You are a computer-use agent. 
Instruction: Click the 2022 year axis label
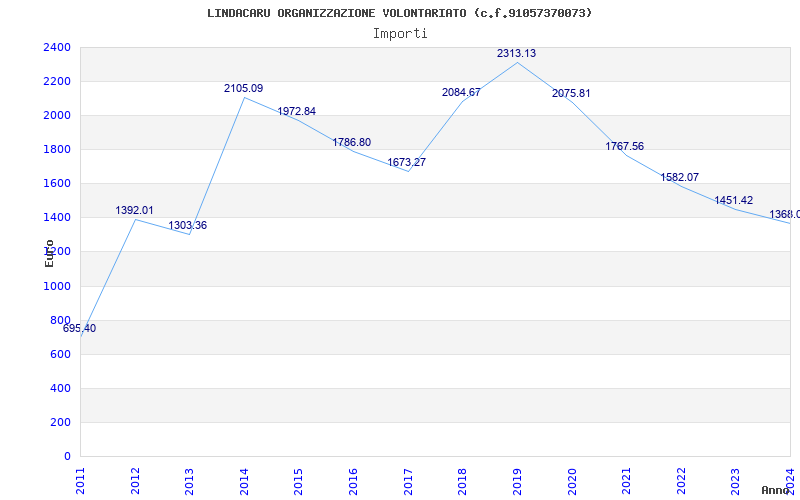pyautogui.click(x=681, y=481)
